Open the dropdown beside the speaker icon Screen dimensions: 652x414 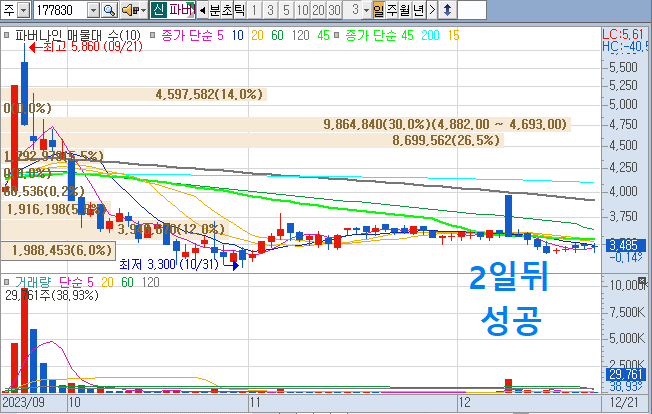click(144, 10)
